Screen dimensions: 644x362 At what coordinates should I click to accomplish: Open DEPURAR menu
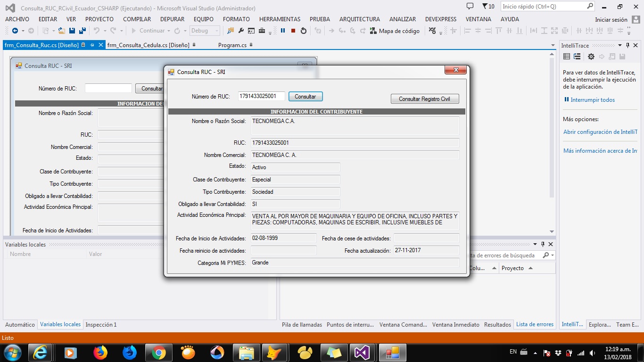coord(173,19)
